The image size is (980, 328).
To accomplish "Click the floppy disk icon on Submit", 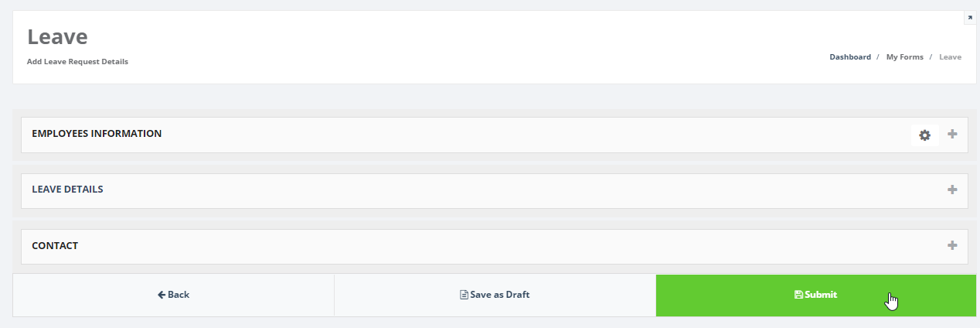I will pyautogui.click(x=798, y=295).
